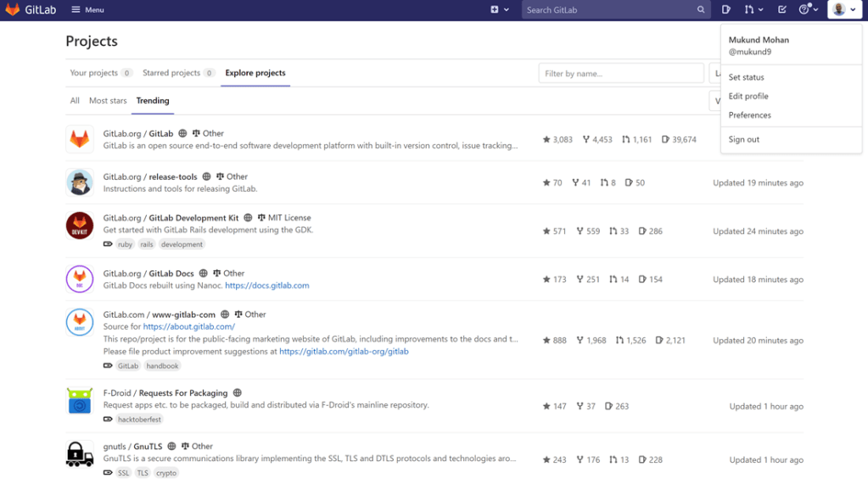Click the Help question mark icon

click(804, 10)
